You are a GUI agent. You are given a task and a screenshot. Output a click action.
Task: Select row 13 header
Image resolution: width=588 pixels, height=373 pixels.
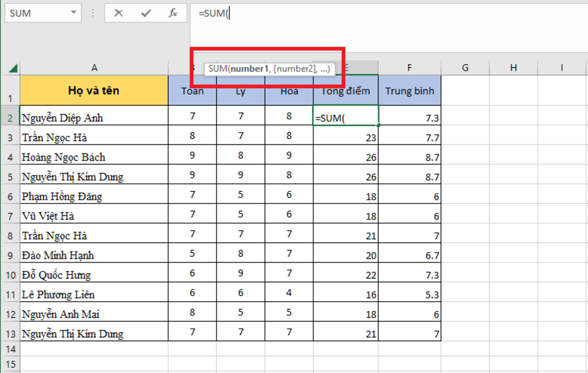click(10, 331)
